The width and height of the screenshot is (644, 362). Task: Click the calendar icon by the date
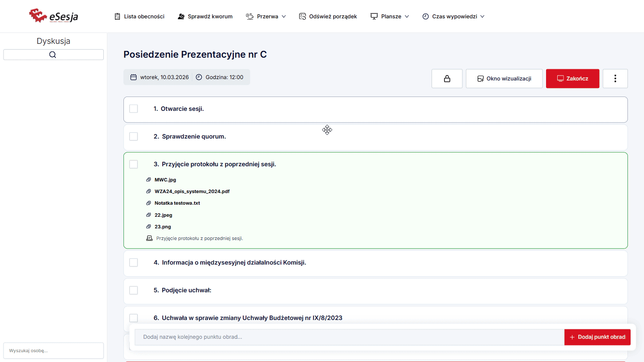click(133, 77)
